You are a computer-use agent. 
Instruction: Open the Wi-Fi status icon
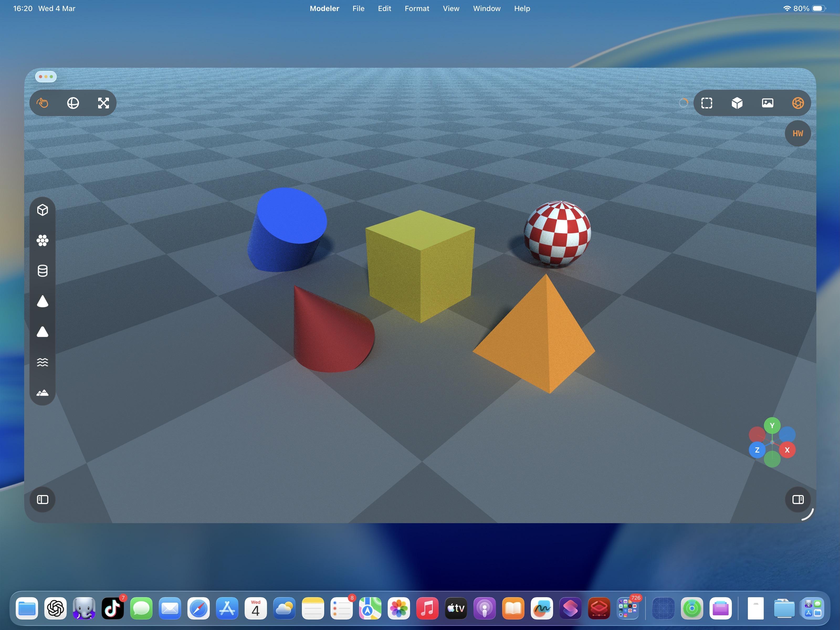pos(787,8)
